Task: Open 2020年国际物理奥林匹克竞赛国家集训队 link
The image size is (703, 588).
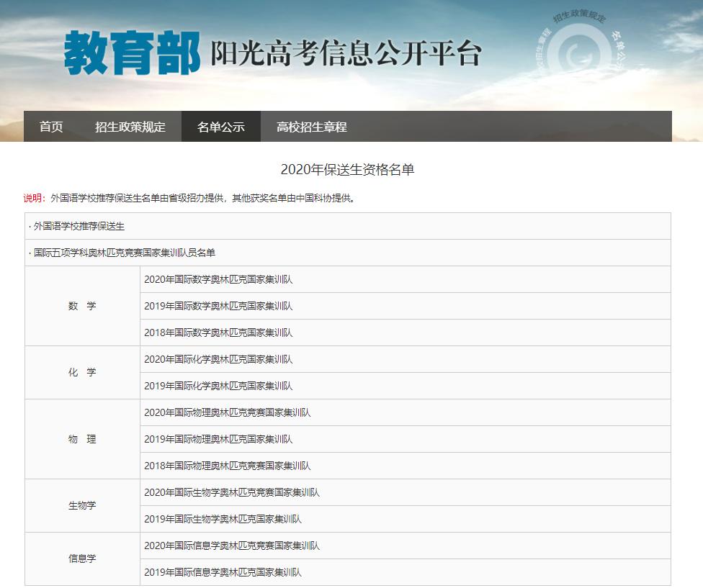Action: (228, 412)
